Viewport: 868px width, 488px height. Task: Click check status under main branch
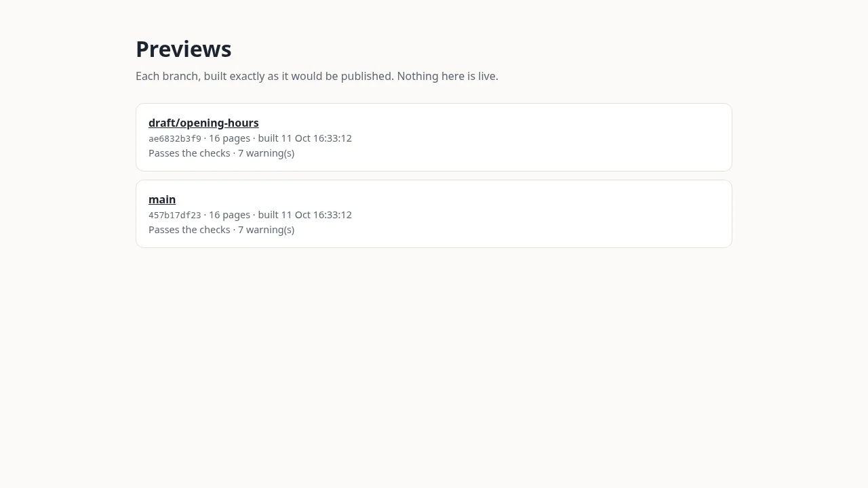[221, 230]
